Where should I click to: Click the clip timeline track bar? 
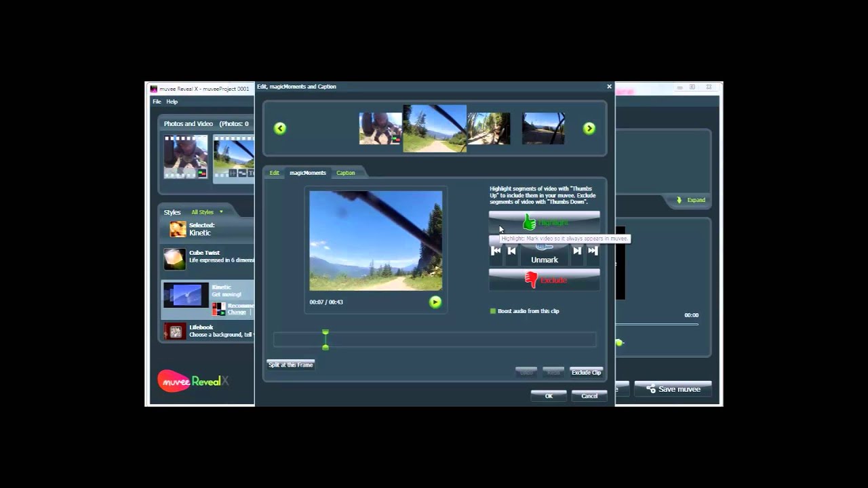pyautogui.click(x=435, y=340)
